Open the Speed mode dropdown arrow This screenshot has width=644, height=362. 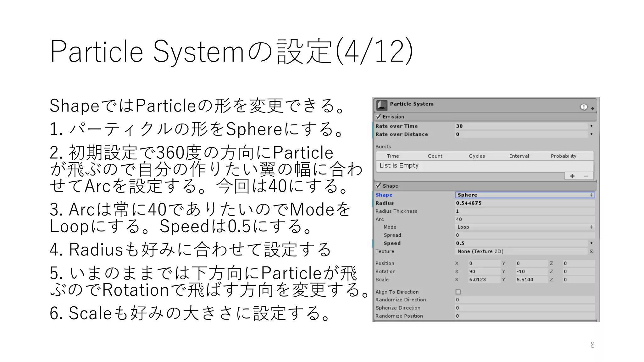(591, 243)
